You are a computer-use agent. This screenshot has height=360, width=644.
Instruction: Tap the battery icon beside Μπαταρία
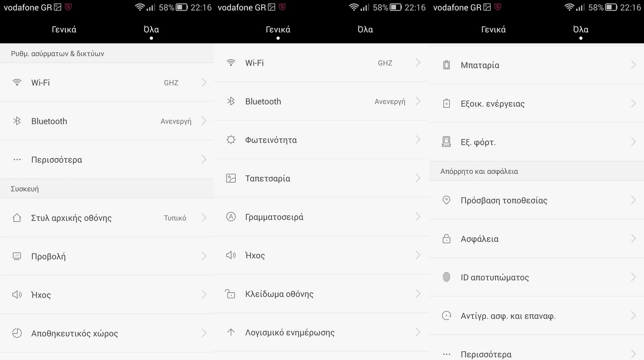coord(446,65)
